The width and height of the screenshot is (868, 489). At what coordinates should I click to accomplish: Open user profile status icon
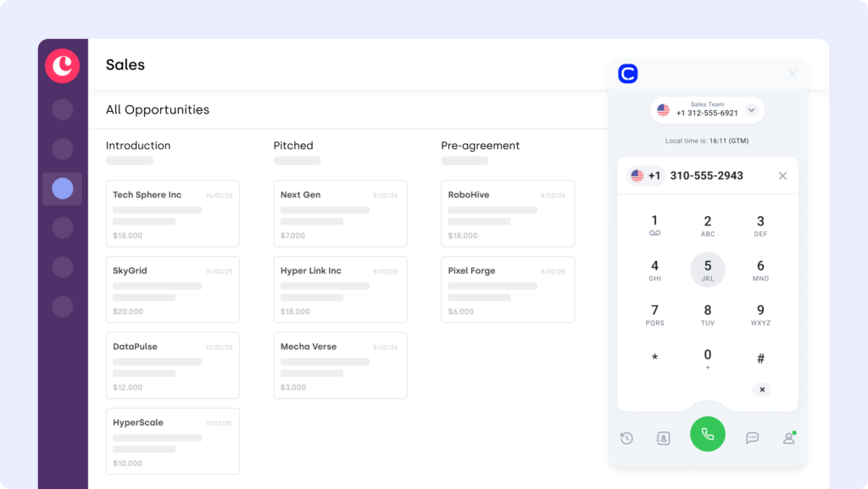[x=789, y=438]
